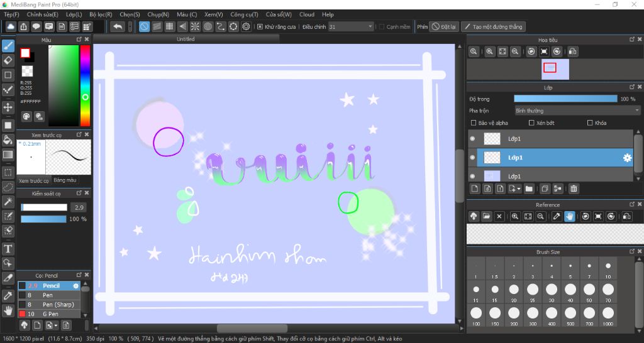The width and height of the screenshot is (644, 343).
Task: Click the Hoa tiêu canvas thumbnail
Action: tap(555, 69)
